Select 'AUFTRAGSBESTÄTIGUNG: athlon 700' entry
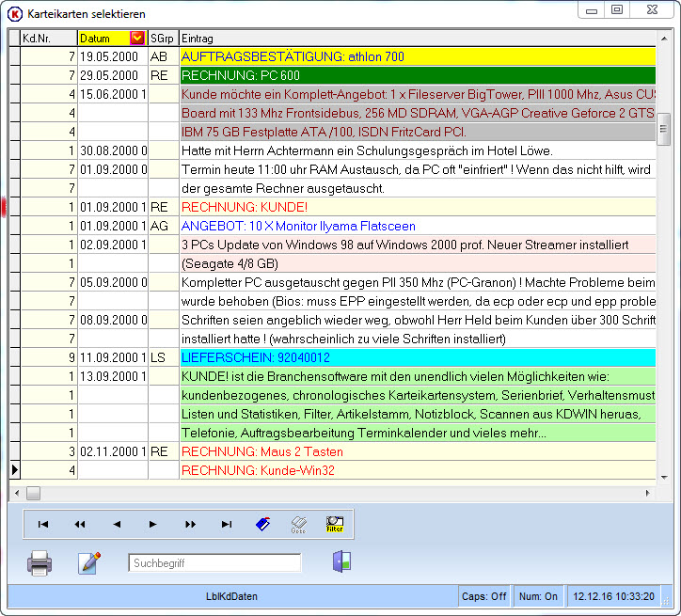Screen dimensions: 681x616 click(418, 56)
